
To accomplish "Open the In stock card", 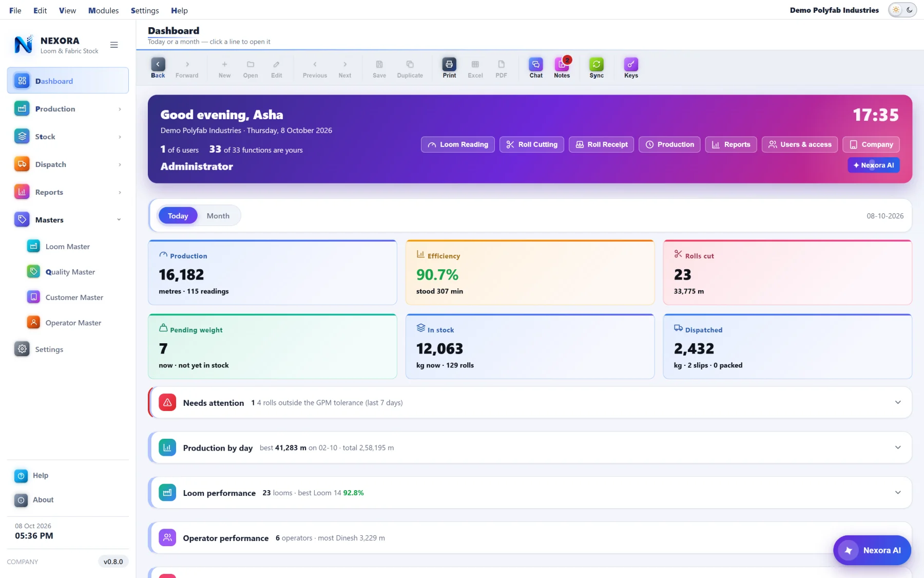I will click(530, 346).
